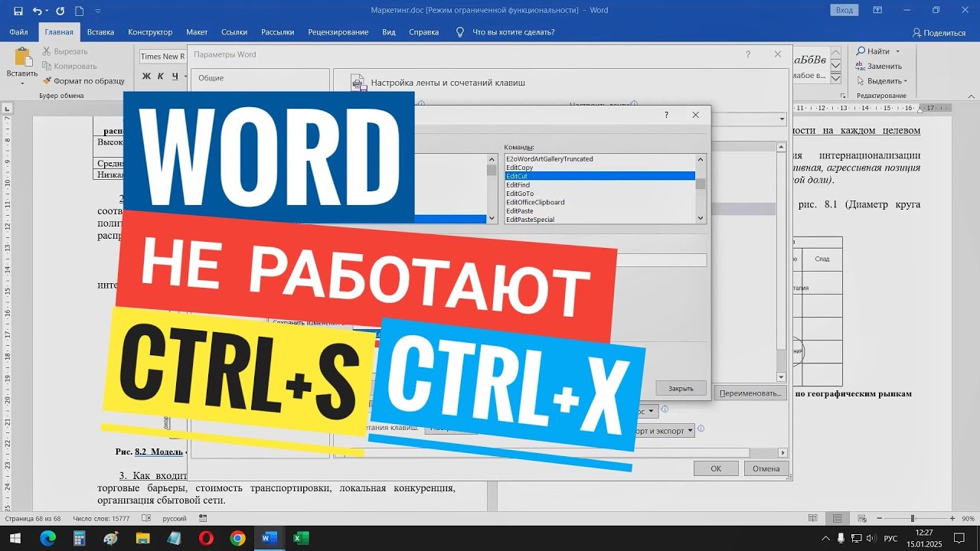Save the document from the quick access toolbar

(18, 11)
